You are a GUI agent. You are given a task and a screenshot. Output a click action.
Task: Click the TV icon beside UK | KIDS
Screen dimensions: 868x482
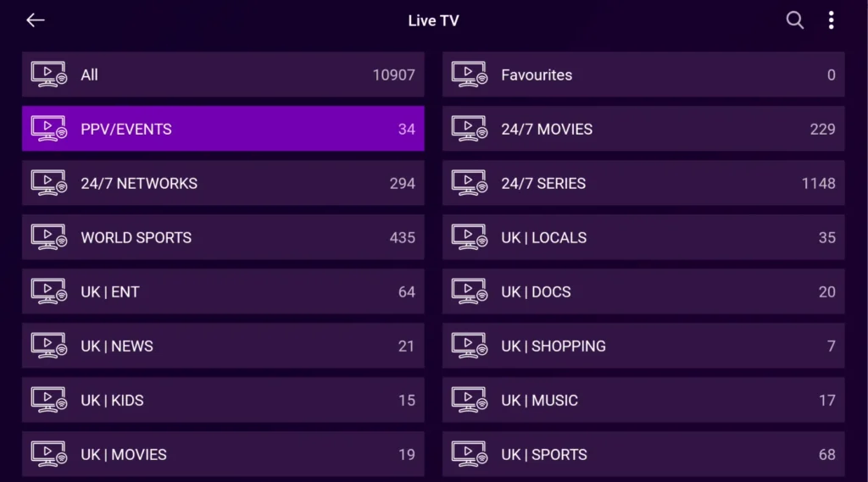coord(48,400)
